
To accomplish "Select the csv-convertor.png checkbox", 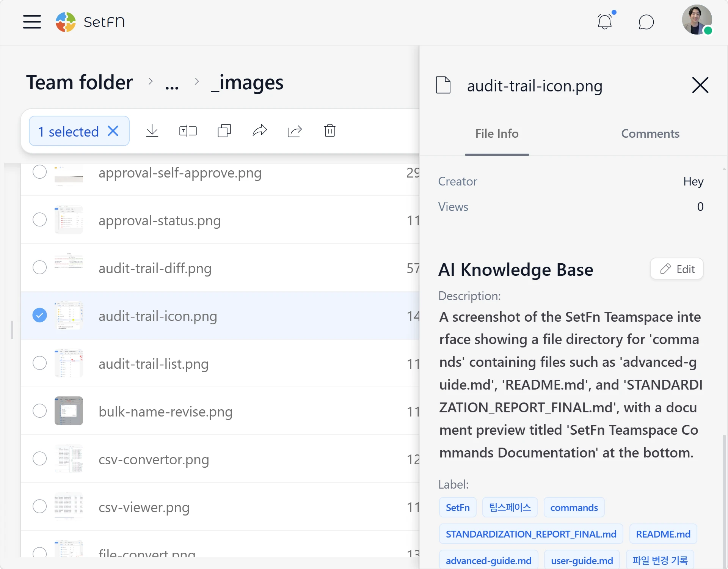I will coord(39,459).
